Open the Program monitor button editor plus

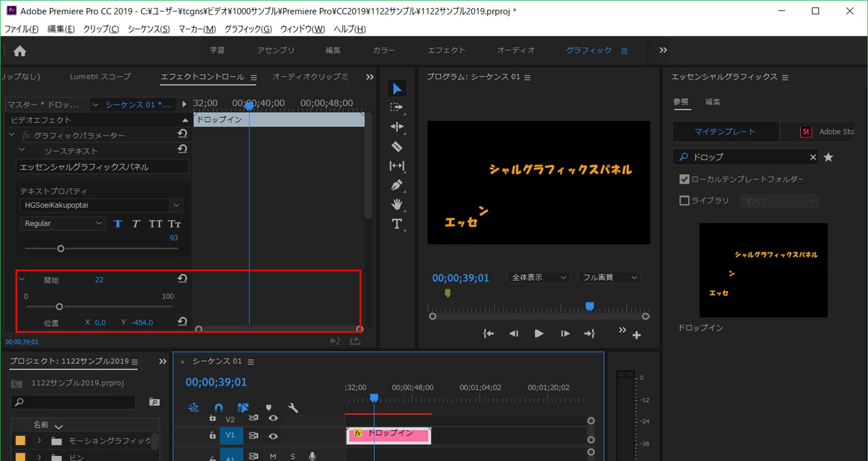click(x=636, y=336)
